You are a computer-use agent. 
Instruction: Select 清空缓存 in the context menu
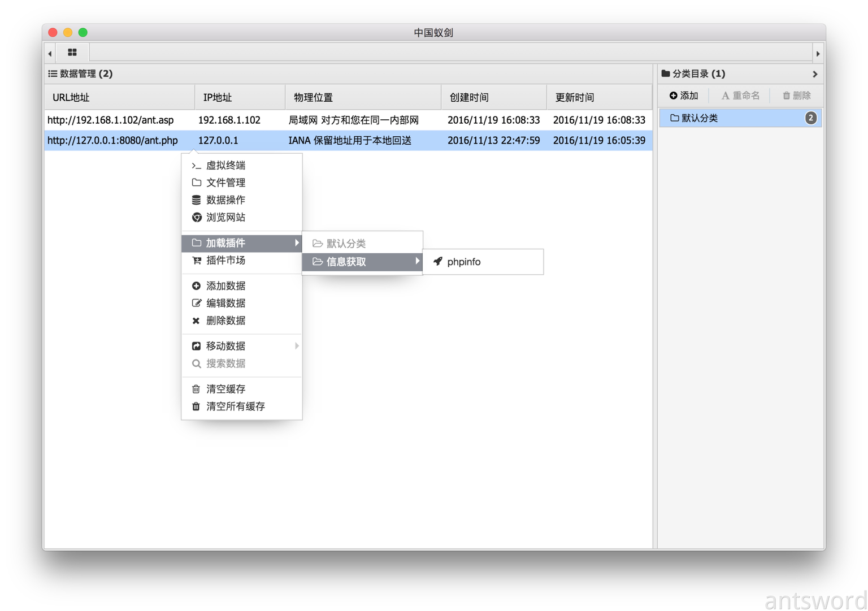click(x=225, y=389)
